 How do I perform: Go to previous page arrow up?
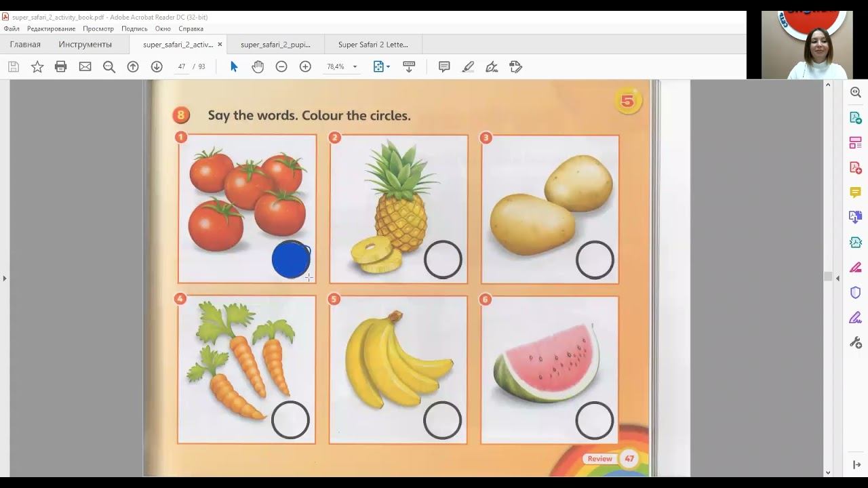click(x=133, y=66)
